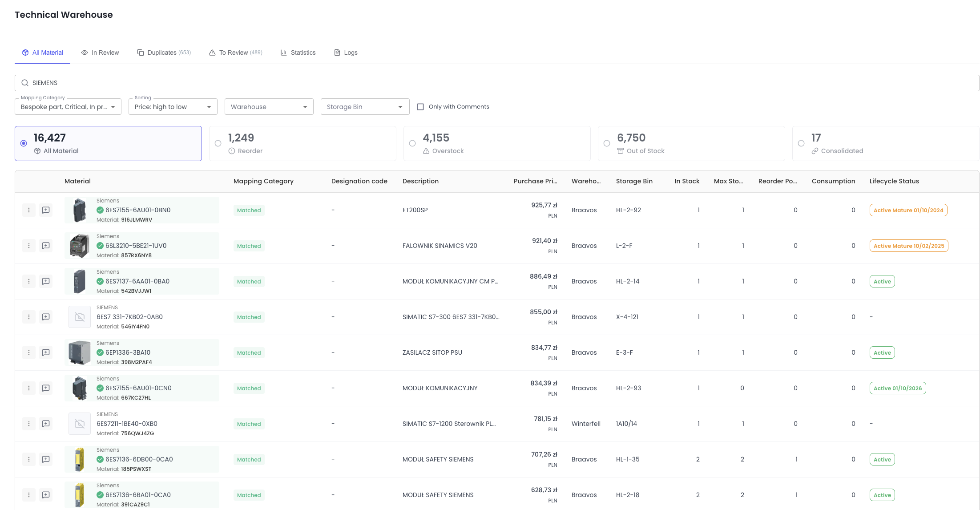Add comment to FALOWNIK SINAMICS V20 row
This screenshot has height=510, width=980.
point(46,246)
